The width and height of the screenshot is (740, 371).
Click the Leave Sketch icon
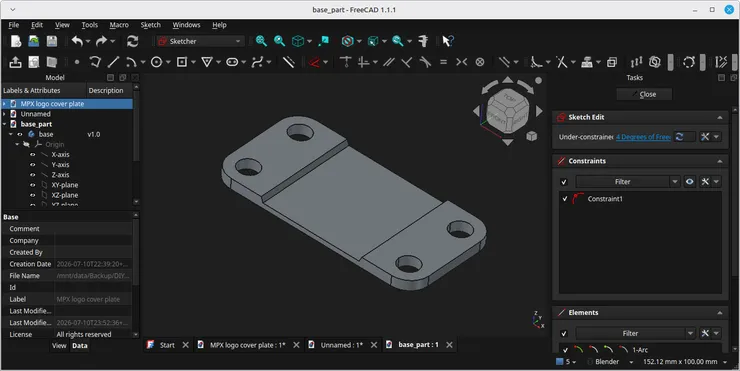[15, 62]
